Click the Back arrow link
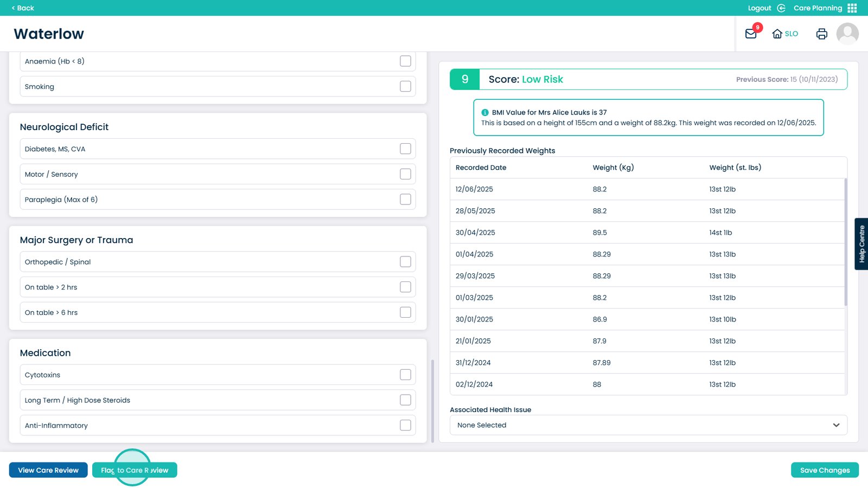Viewport: 868px width, 488px height. (23, 8)
